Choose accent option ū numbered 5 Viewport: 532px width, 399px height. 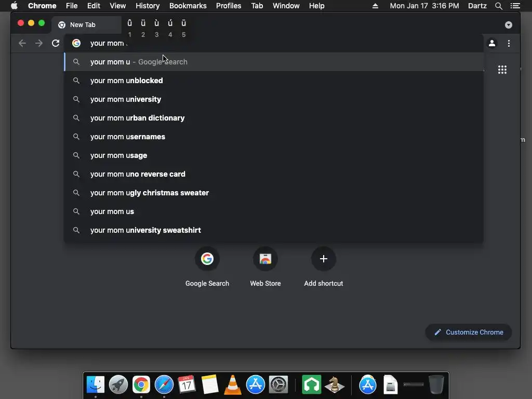[x=183, y=28]
